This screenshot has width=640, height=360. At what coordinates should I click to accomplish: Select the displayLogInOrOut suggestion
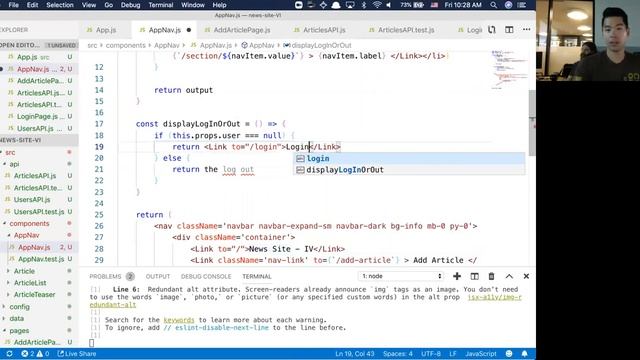(409, 170)
